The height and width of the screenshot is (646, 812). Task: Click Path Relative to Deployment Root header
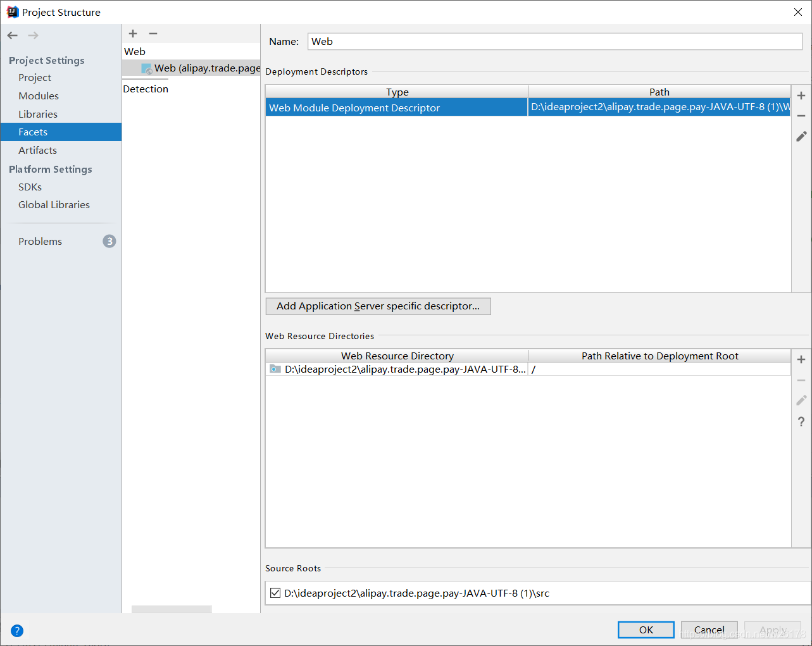click(659, 356)
